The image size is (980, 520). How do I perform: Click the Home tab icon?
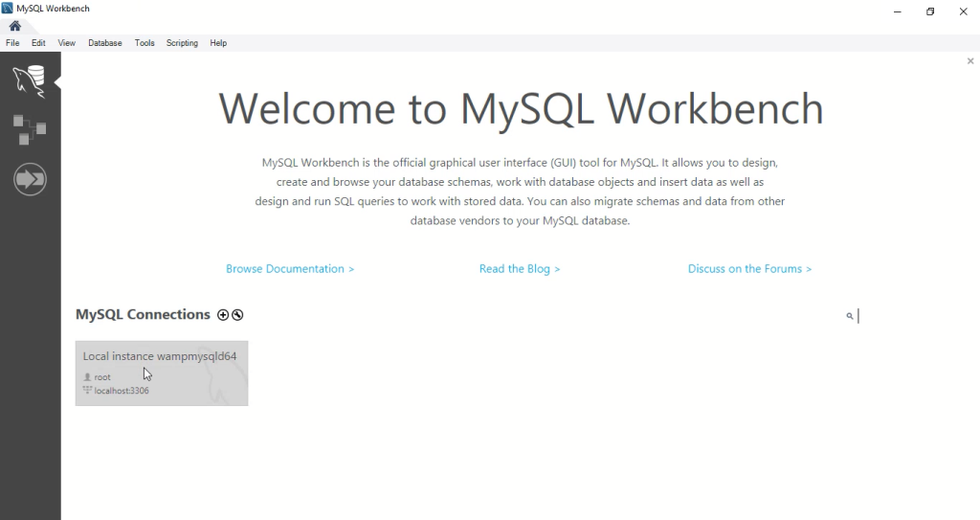coord(15,26)
